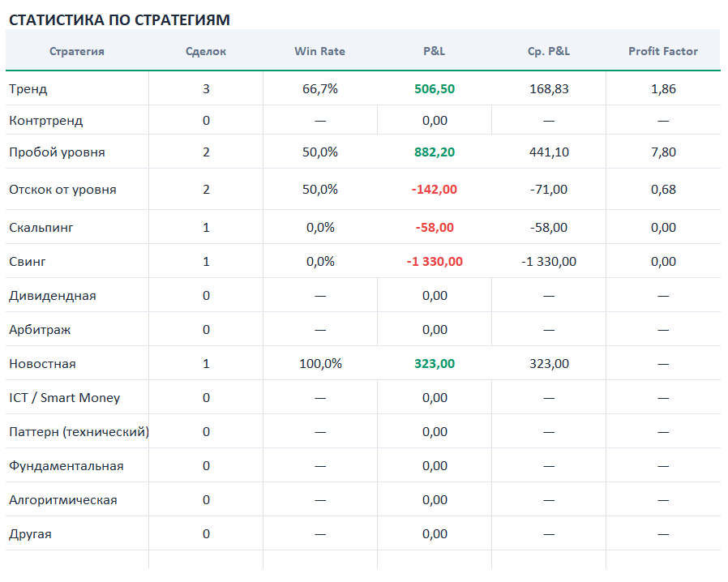
Task: Click the Win Rate column header
Action: point(320,51)
